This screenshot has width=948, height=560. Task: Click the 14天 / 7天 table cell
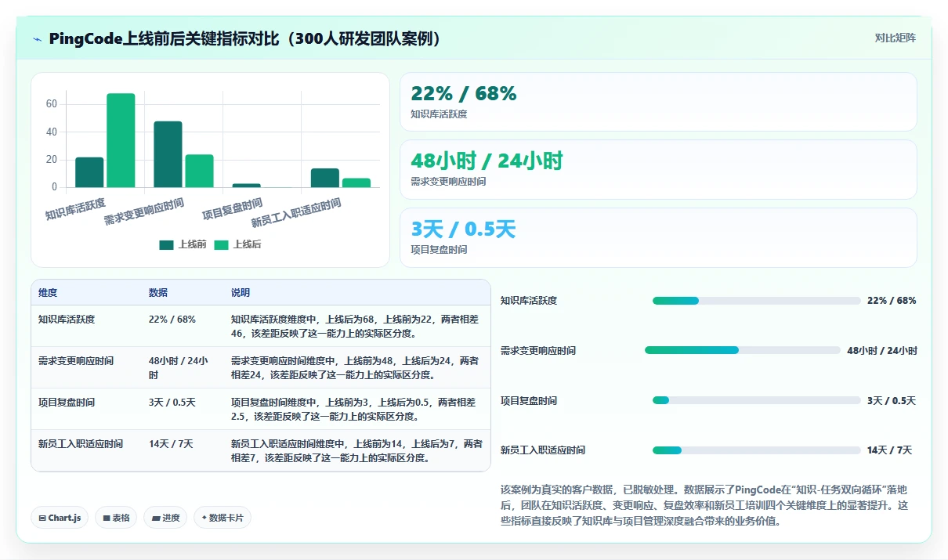click(171, 444)
